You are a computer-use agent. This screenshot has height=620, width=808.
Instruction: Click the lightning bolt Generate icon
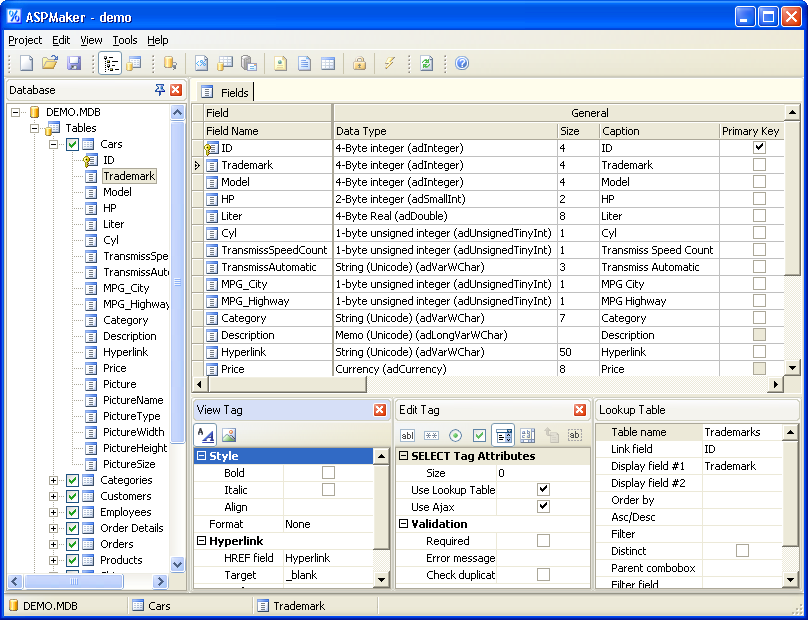pos(390,63)
